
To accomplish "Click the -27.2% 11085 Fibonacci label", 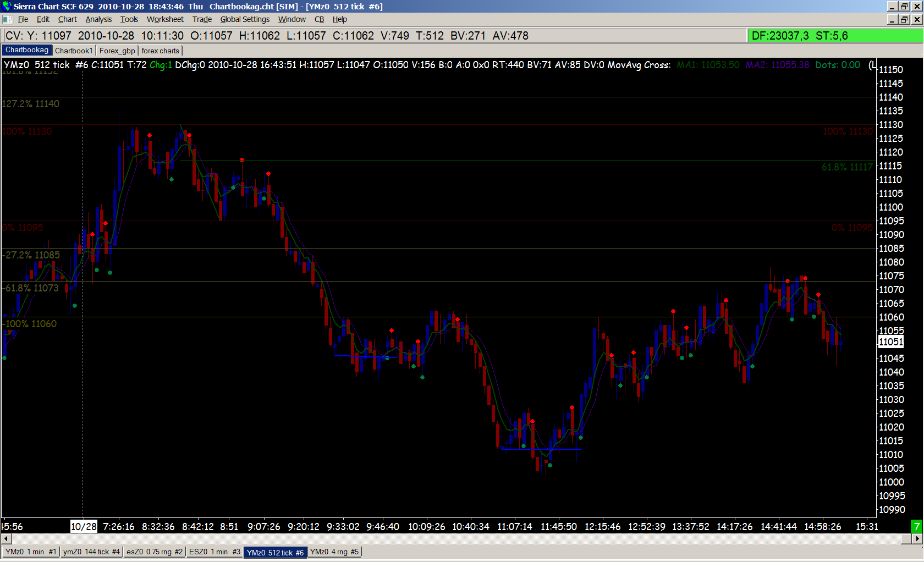I will 31,255.
